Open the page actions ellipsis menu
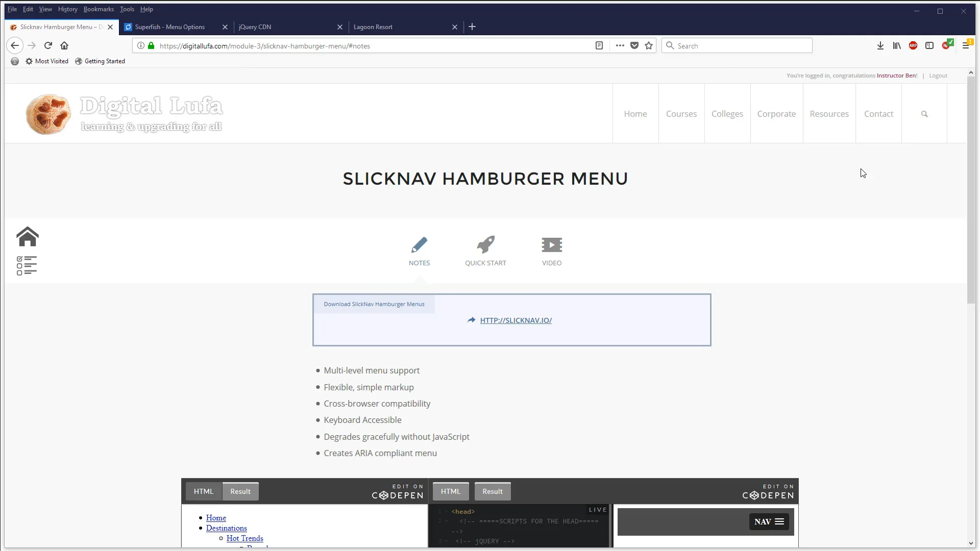Viewport: 980px width, 551px height. pos(620,45)
